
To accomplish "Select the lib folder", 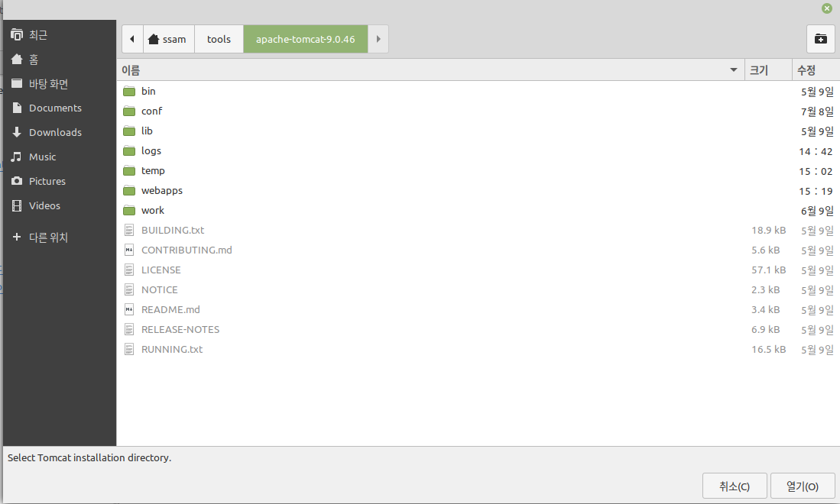I will 478,131.
